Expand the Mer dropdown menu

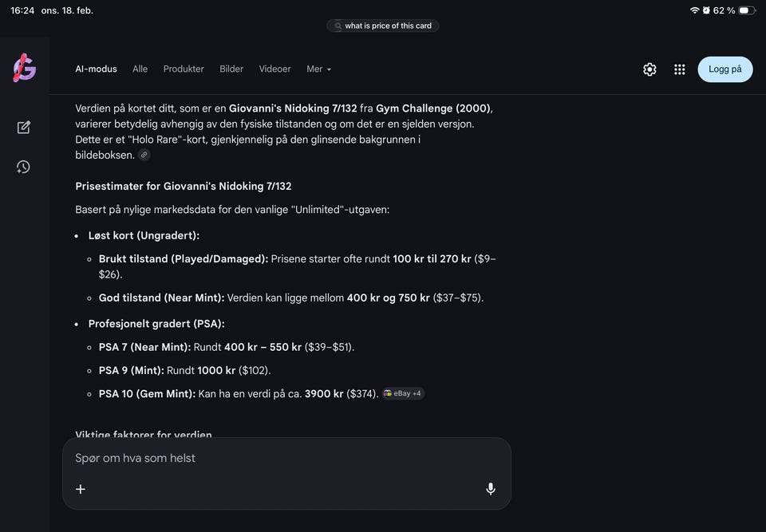318,69
